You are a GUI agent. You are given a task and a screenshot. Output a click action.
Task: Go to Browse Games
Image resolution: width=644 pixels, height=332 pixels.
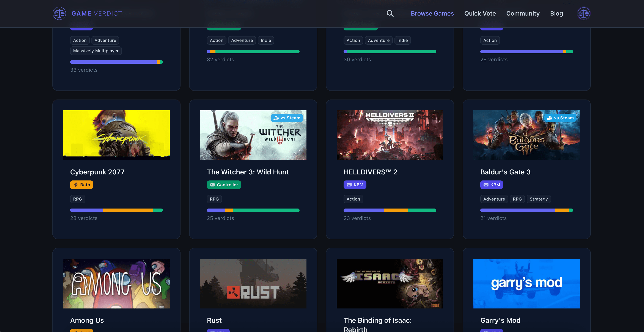432,14
